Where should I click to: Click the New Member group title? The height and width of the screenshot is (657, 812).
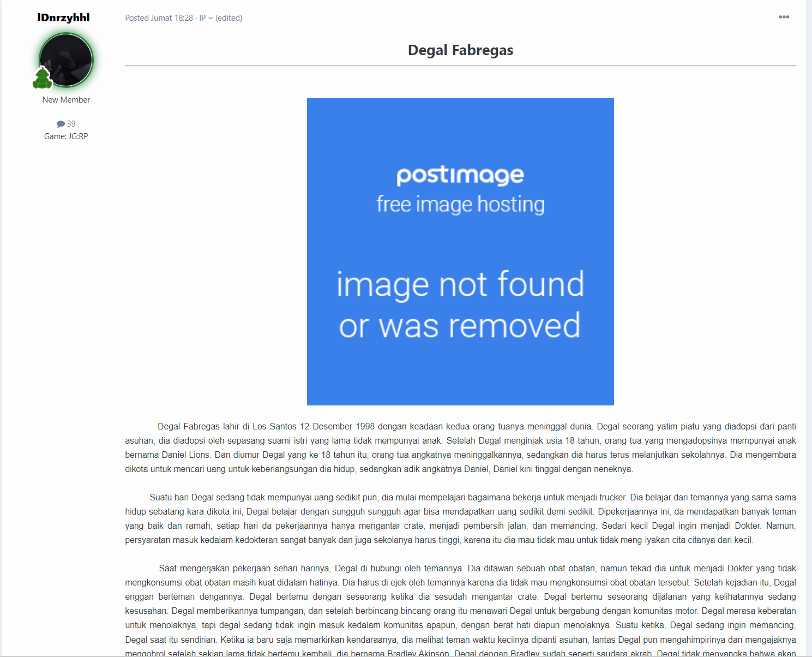[66, 100]
